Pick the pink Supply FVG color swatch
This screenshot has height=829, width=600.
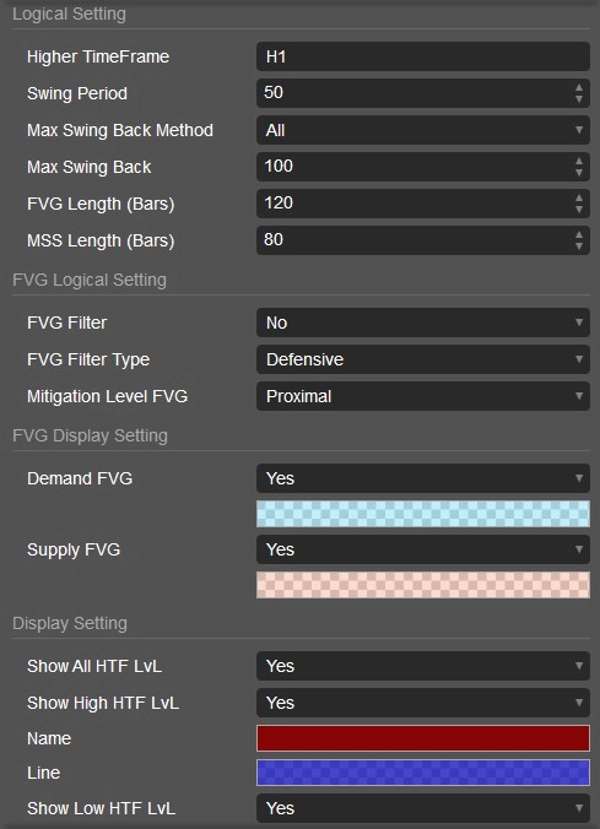tap(422, 585)
